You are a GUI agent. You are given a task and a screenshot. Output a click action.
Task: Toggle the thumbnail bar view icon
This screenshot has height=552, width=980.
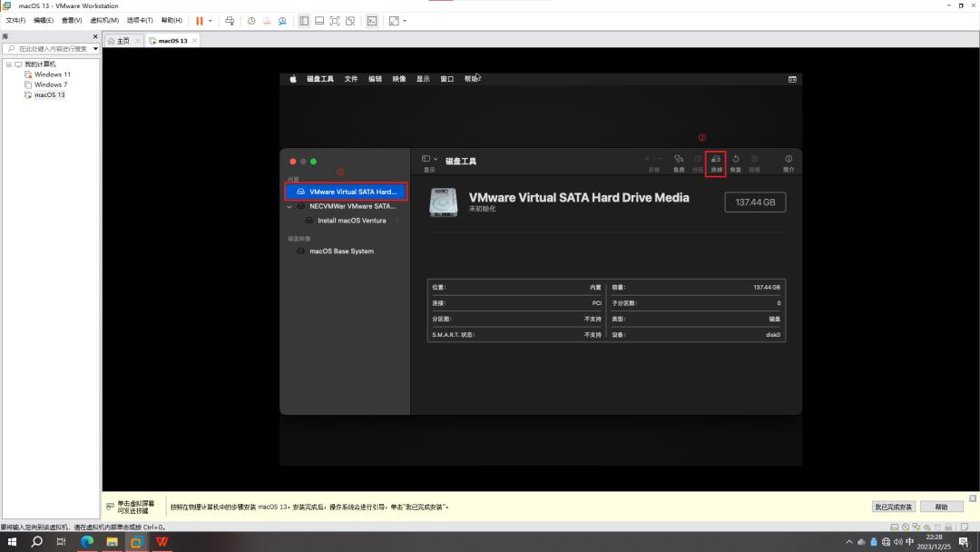319,20
